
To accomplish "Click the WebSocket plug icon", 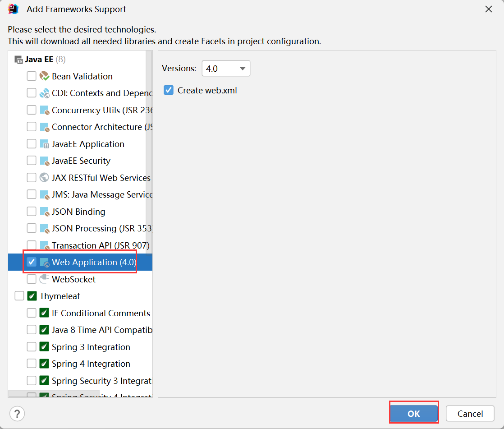I will click(x=44, y=279).
